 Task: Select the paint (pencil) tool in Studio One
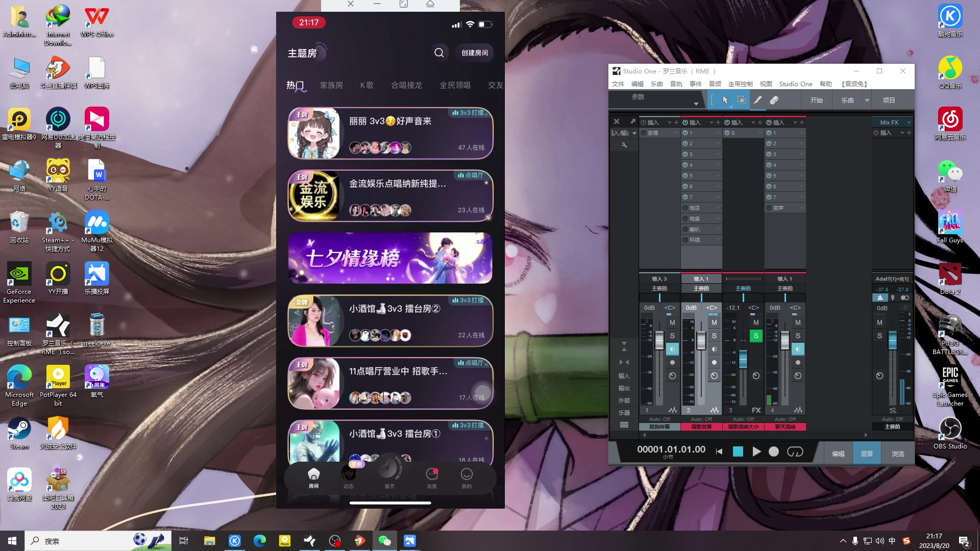pyautogui.click(x=757, y=100)
